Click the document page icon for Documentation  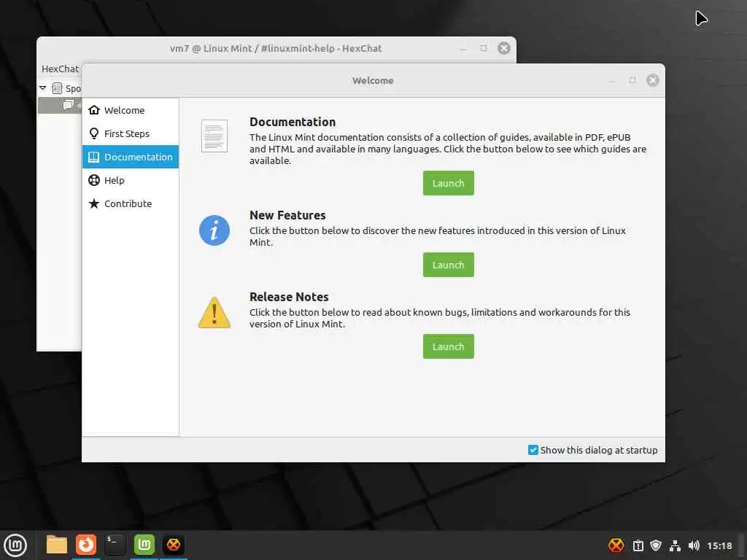tap(214, 136)
